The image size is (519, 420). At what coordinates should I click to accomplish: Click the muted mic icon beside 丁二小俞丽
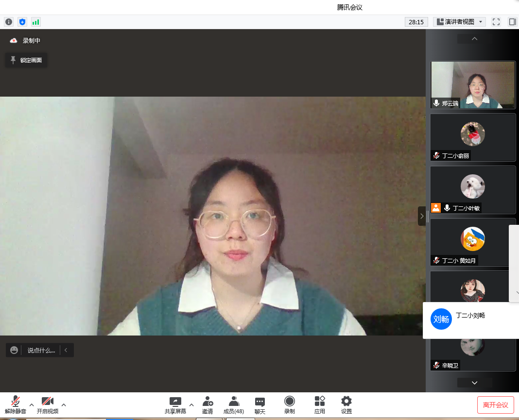tap(436, 155)
